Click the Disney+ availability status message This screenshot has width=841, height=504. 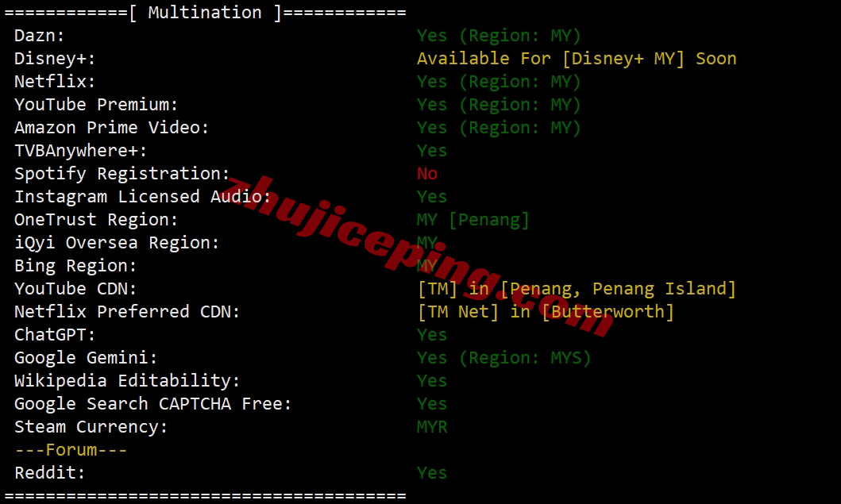[x=577, y=59]
